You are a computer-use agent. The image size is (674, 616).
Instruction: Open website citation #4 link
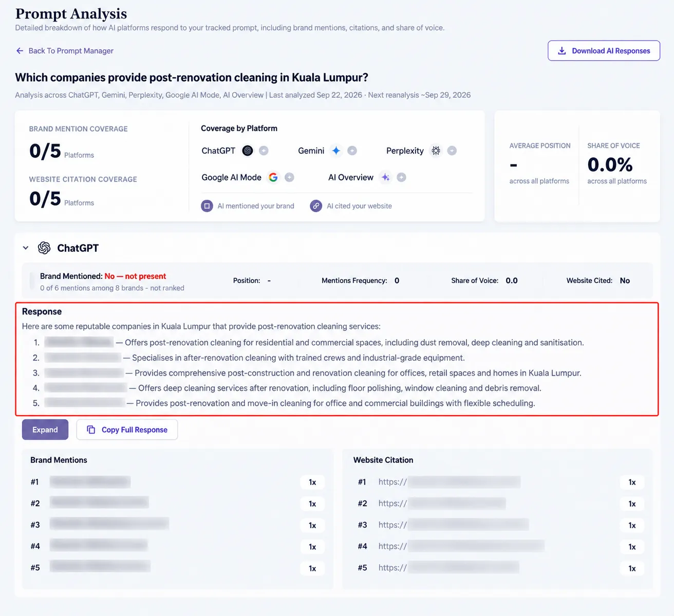(x=461, y=546)
